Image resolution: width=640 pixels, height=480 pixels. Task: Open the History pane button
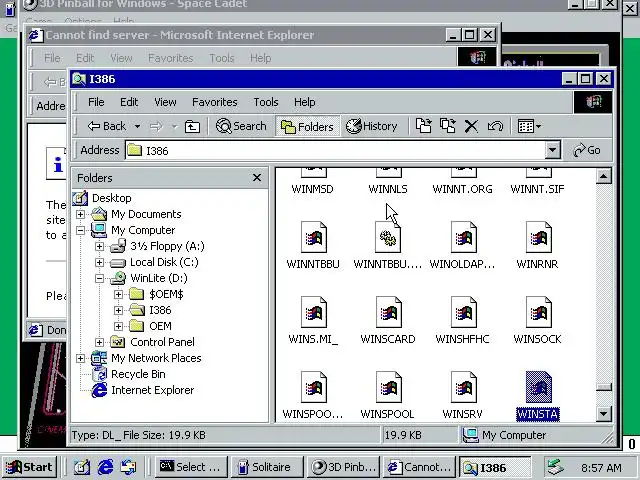(371, 126)
